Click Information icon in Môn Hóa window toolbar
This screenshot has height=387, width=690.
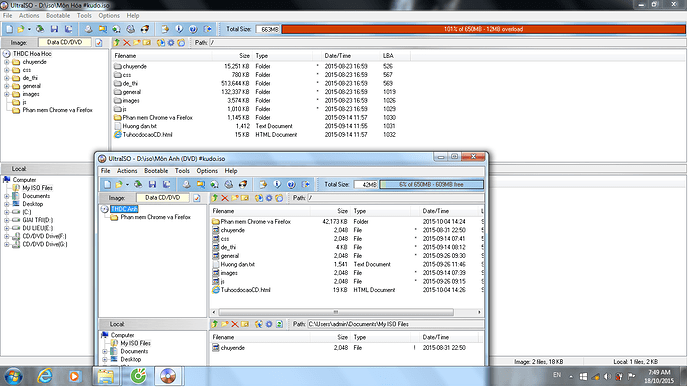[x=179, y=29]
